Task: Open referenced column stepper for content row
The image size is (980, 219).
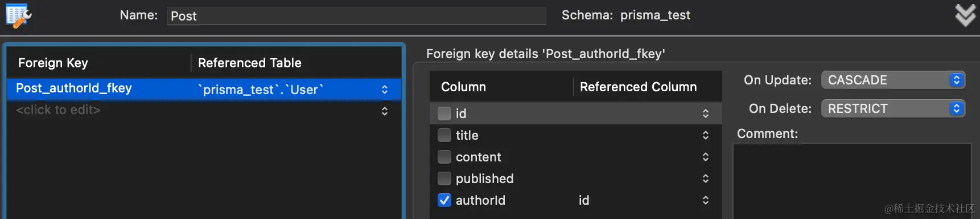Action: click(x=706, y=157)
